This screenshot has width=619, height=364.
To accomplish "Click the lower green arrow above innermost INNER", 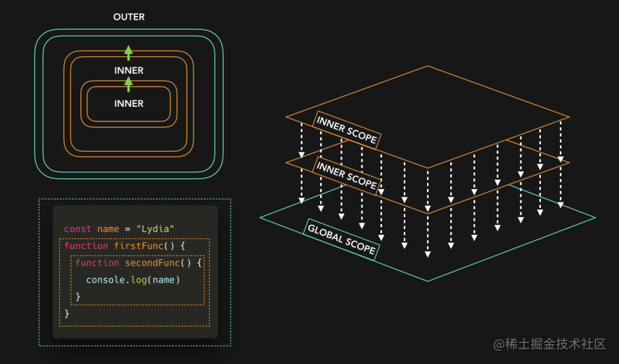I will coord(128,84).
